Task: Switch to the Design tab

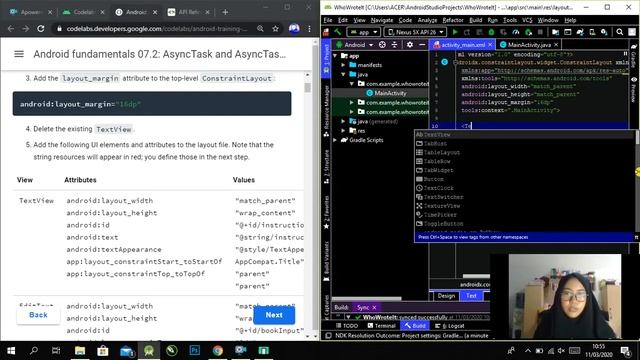Action: [x=446, y=296]
